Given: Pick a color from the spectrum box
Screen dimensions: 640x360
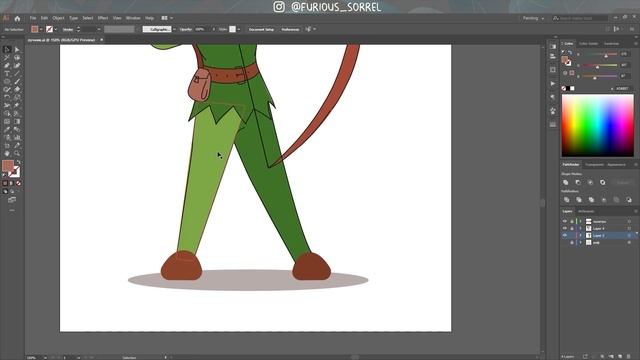Looking at the screenshot, I should pyautogui.click(x=598, y=125).
